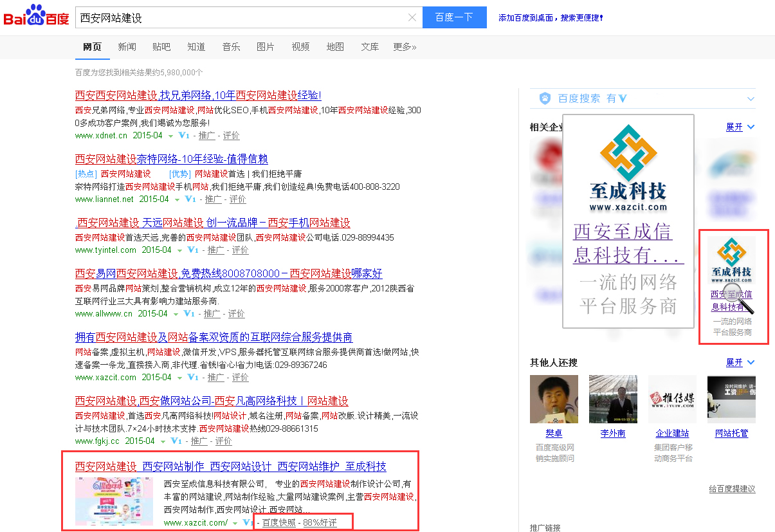The width and height of the screenshot is (775, 532).
Task: Click the 给百度提建议 link
Action: (x=732, y=489)
